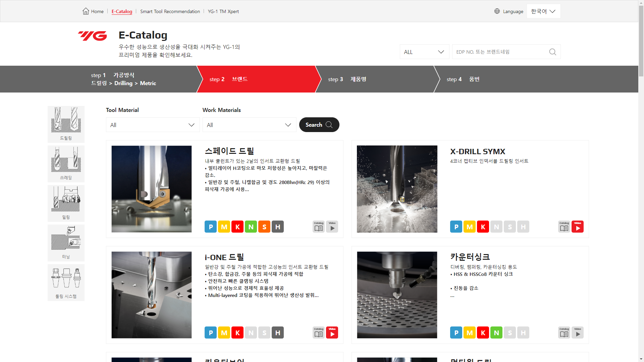This screenshot has width=644, height=362.
Task: Click the i-ONE 드릴 product thumbnail
Action: [152, 295]
